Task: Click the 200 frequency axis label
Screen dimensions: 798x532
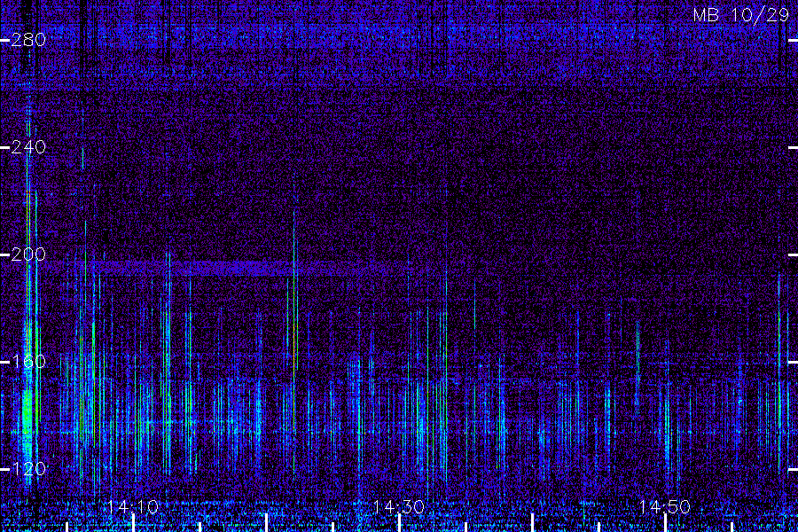Action: 28,254
